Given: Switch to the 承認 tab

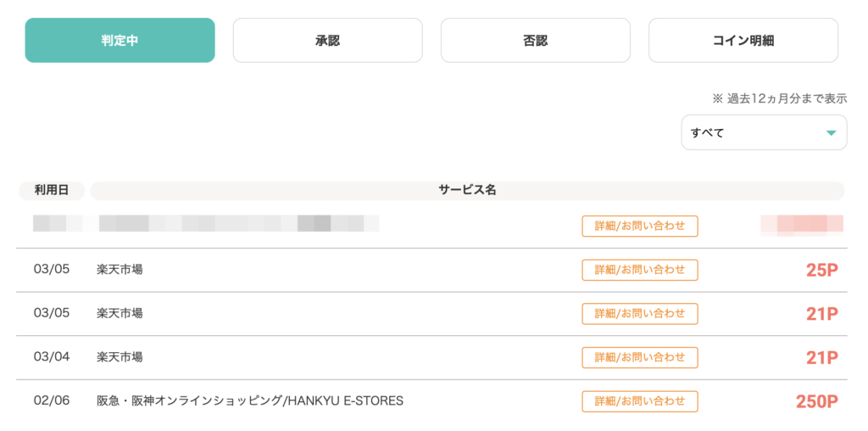Looking at the screenshot, I should pyautogui.click(x=327, y=41).
